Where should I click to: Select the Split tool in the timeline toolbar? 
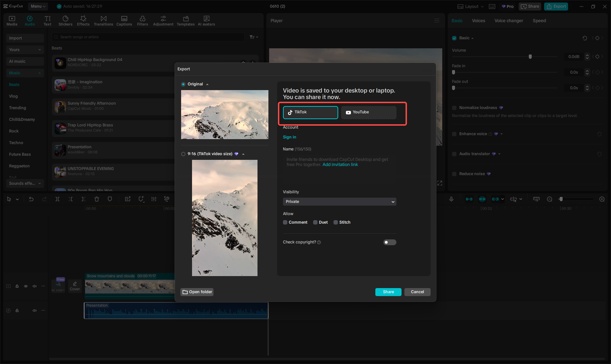58,199
